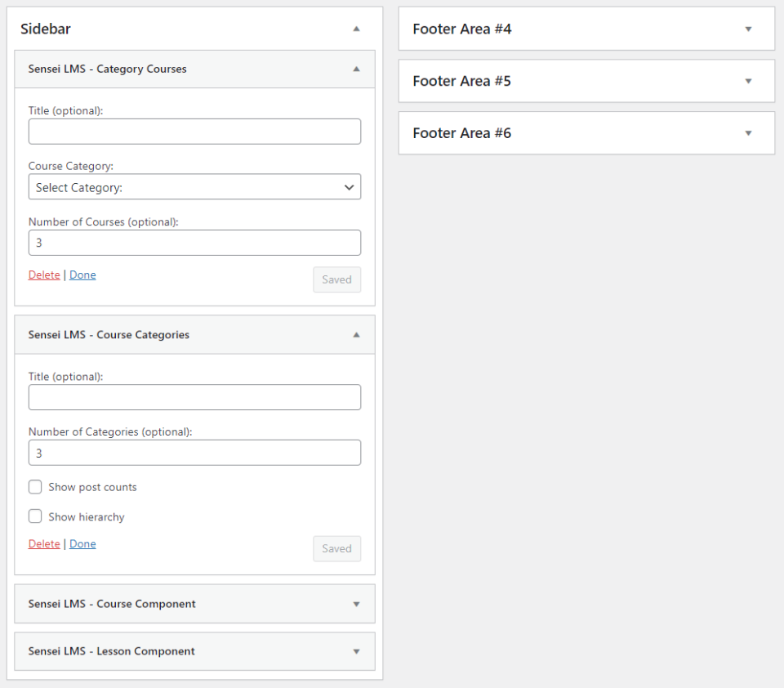784x688 pixels.
Task: Collapse Category Courses widget arrow
Action: (x=356, y=69)
